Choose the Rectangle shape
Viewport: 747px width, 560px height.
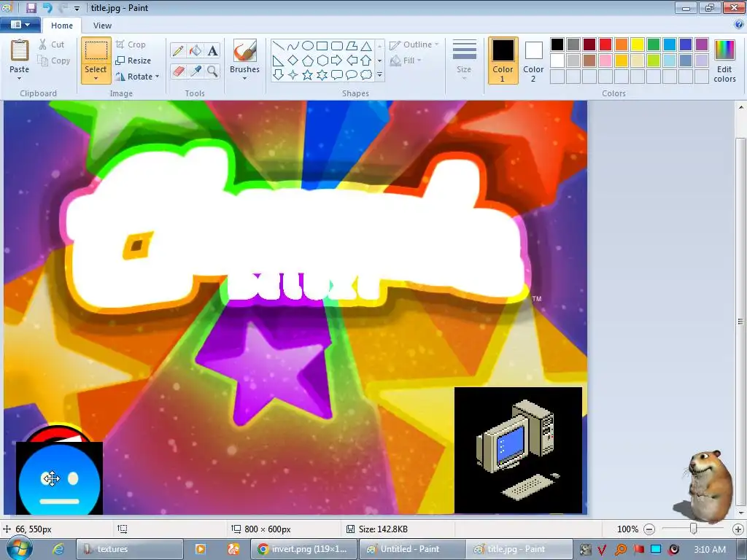[322, 46]
